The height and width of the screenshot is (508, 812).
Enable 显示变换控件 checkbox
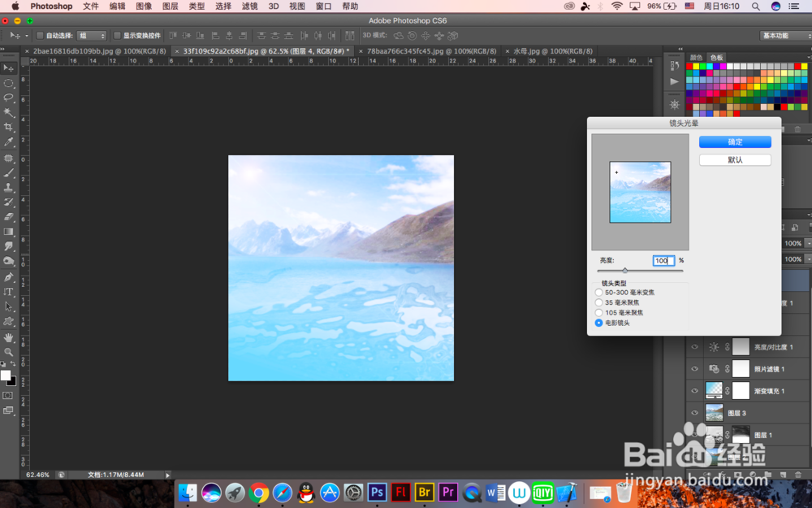click(x=117, y=35)
